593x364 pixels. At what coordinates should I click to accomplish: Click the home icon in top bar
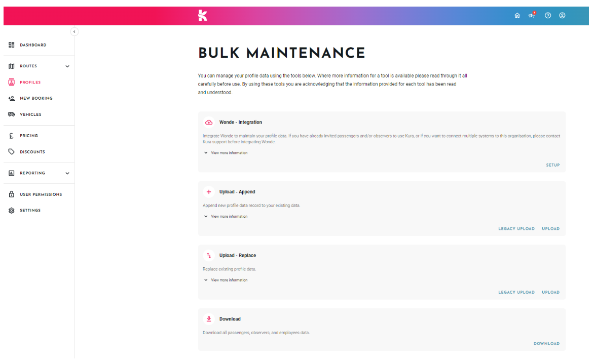click(x=517, y=16)
